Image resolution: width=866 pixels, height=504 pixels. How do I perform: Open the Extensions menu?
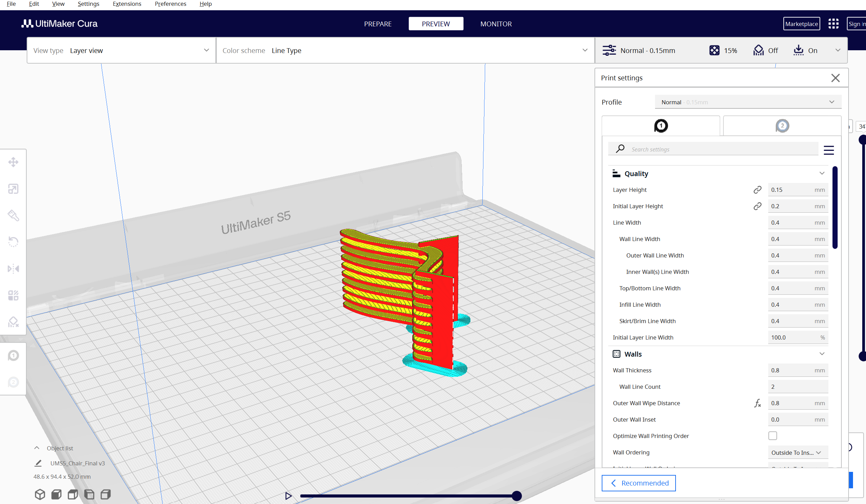pyautogui.click(x=127, y=4)
